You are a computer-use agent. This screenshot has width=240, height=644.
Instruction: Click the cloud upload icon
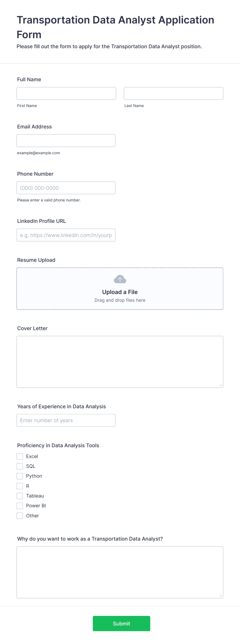pos(120,279)
